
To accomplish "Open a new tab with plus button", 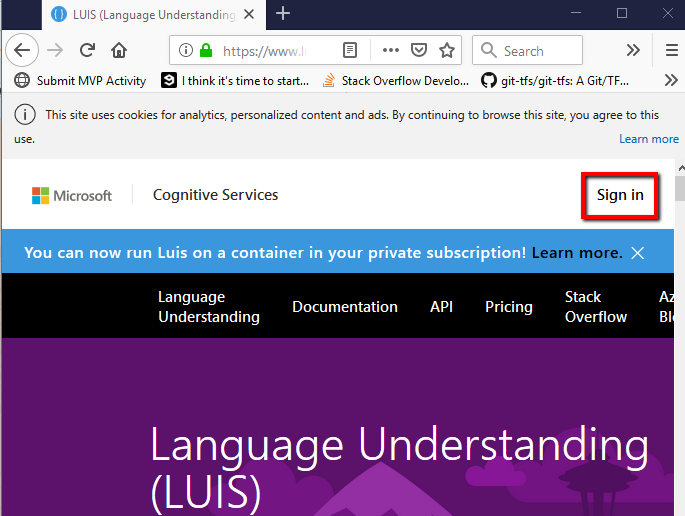I will coord(283,14).
